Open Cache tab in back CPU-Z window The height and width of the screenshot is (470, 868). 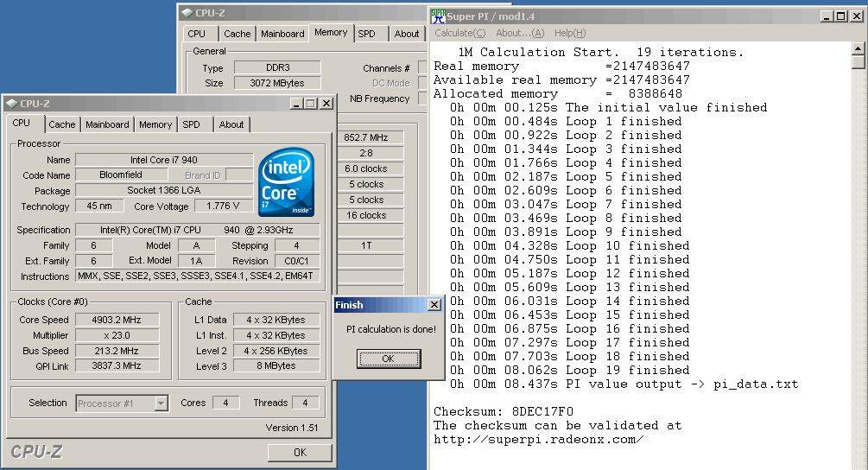point(237,34)
